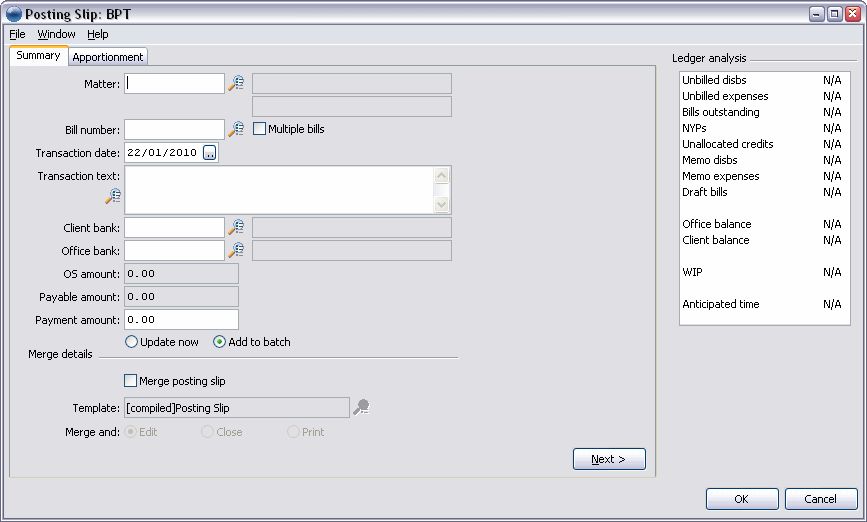The width and height of the screenshot is (867, 522).
Task: Click the Client bank lookup icon
Action: [236, 227]
